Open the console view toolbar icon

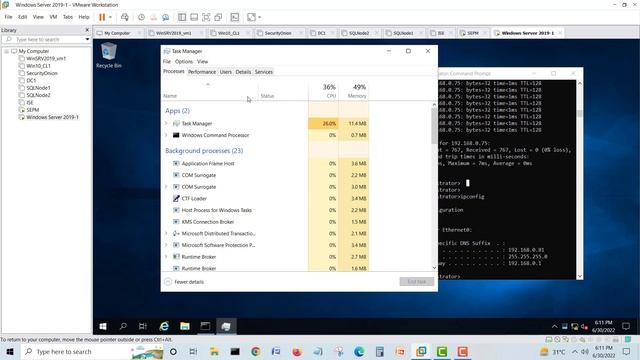click(235, 17)
